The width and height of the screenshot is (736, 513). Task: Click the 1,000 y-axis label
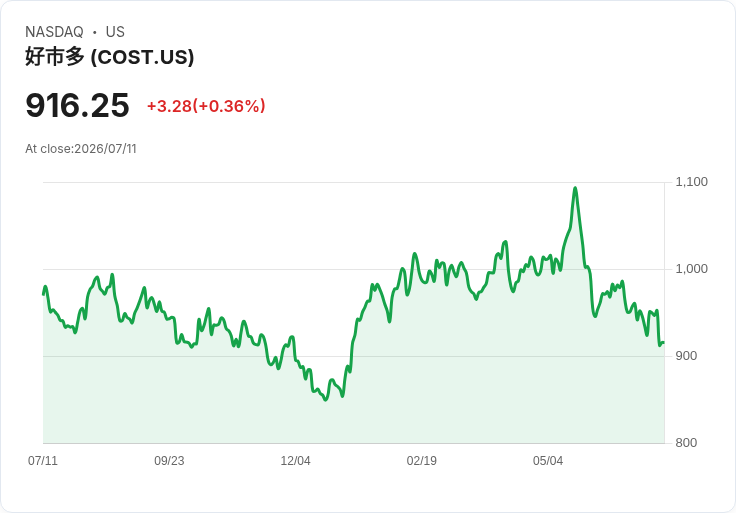(691, 268)
